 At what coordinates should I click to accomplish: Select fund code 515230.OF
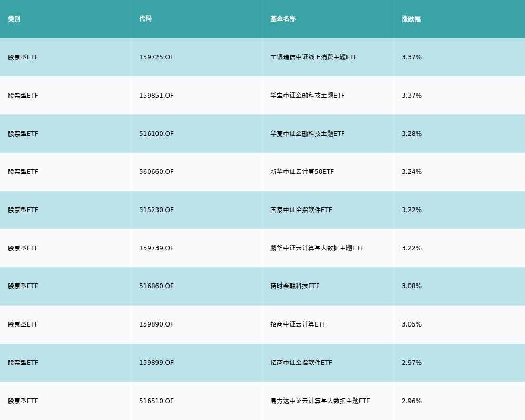coord(156,210)
